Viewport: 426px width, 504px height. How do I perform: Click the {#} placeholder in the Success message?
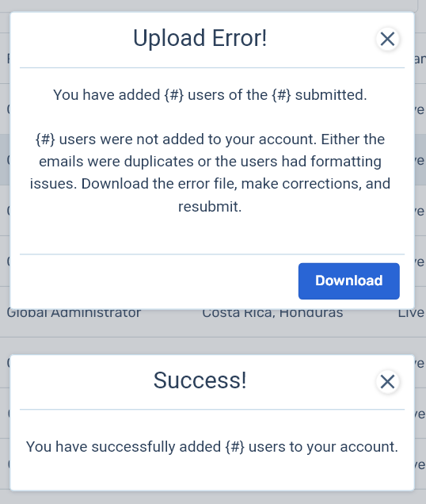(x=235, y=447)
